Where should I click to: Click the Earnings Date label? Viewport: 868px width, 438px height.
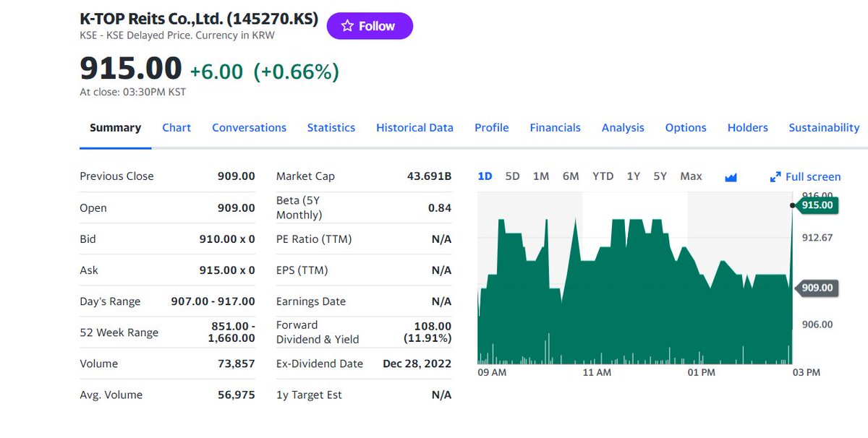click(311, 301)
